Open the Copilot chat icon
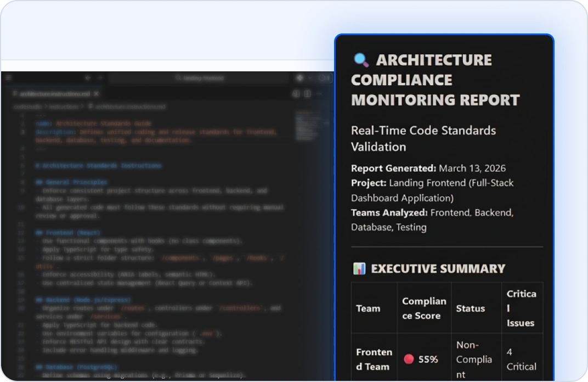The height and width of the screenshot is (382, 588). (300, 78)
